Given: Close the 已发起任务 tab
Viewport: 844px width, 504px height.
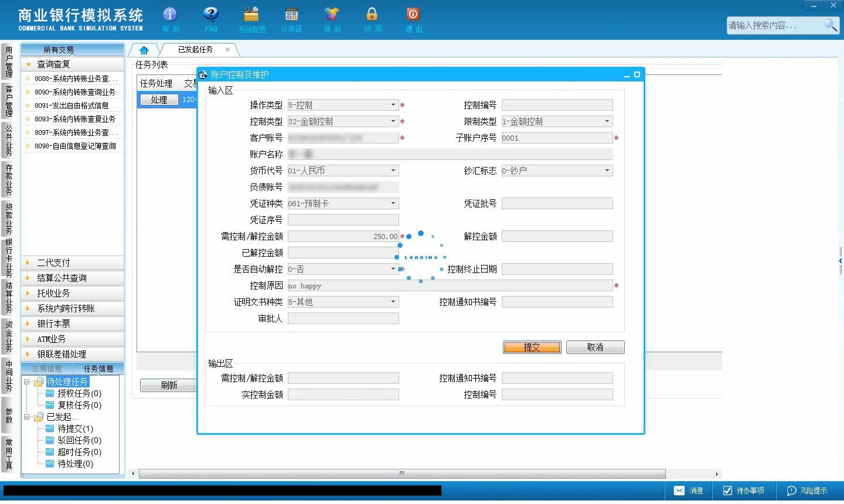Looking at the screenshot, I should point(227,50).
